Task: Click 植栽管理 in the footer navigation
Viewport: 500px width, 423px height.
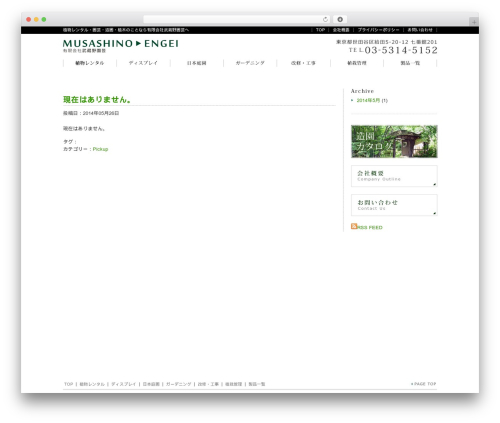Action: pos(234,384)
